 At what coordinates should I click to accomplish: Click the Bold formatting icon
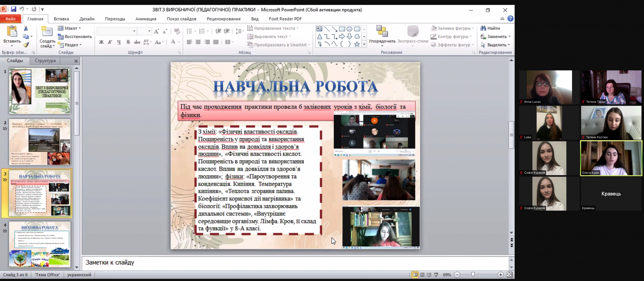pos(101,42)
